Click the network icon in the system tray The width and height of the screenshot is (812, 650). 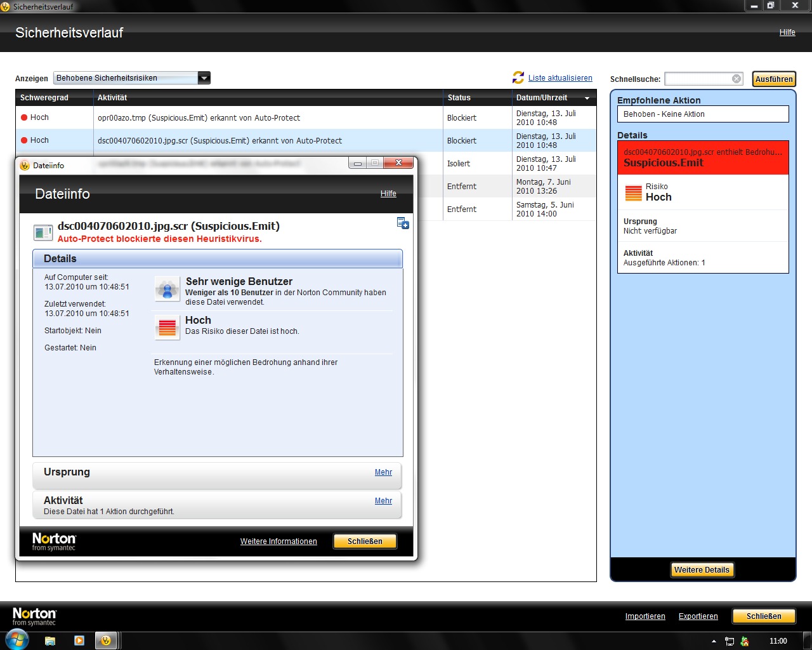pyautogui.click(x=730, y=641)
